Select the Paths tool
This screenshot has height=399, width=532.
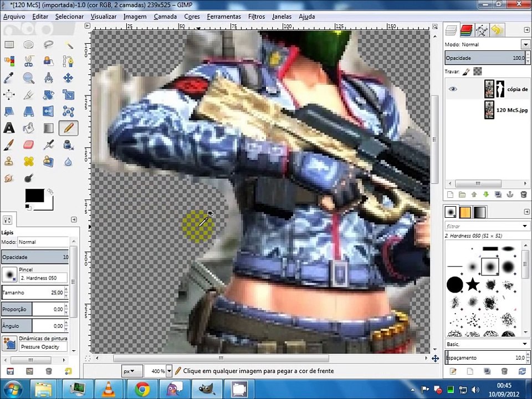(x=68, y=61)
